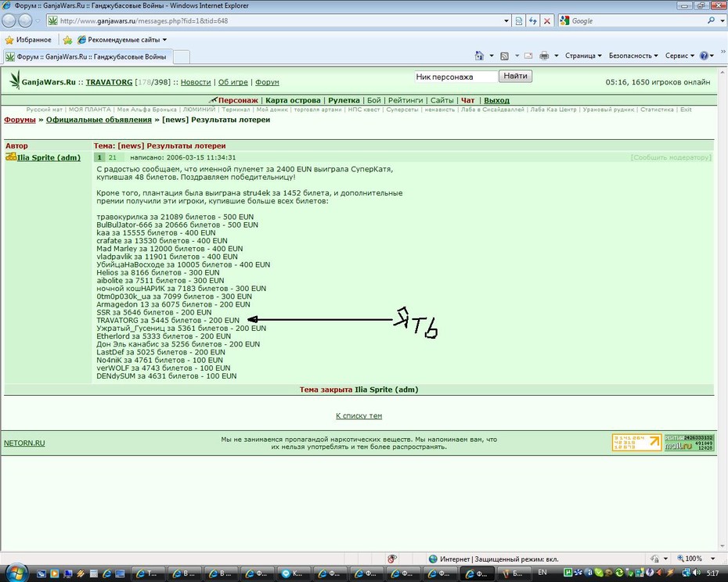The width and height of the screenshot is (728, 582).
Task: Open the blank new tab button
Action: click(x=182, y=57)
